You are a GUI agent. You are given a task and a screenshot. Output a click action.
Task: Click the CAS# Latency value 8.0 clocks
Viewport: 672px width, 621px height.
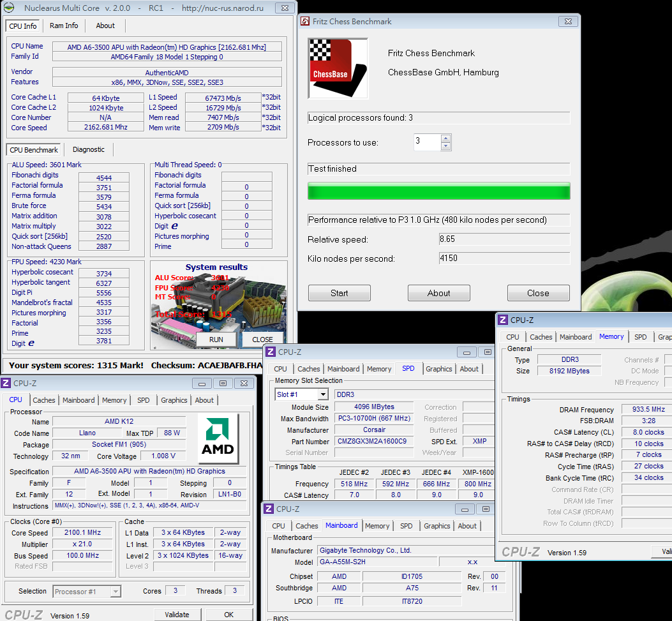click(x=648, y=433)
